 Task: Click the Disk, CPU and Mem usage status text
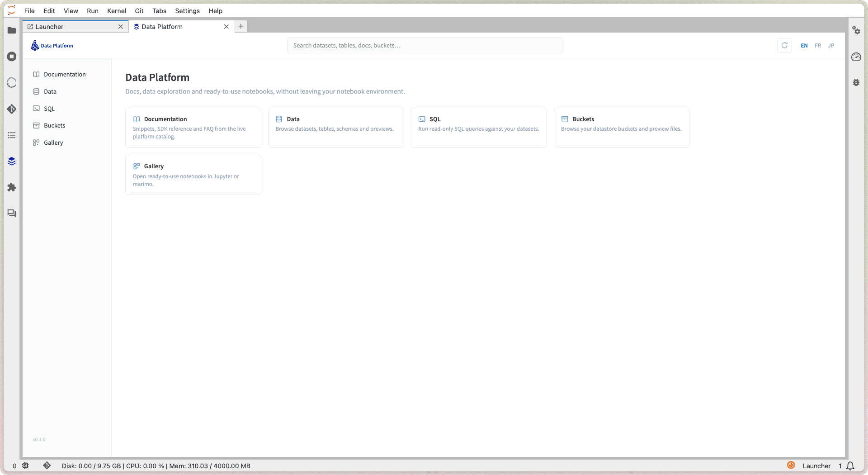(x=156, y=466)
